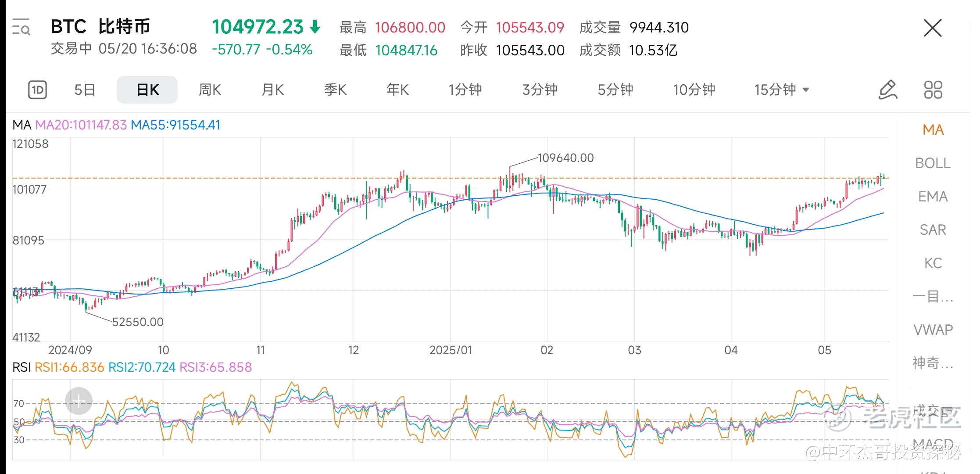Activate the pencil drawing tool
980x474 pixels.
[888, 90]
